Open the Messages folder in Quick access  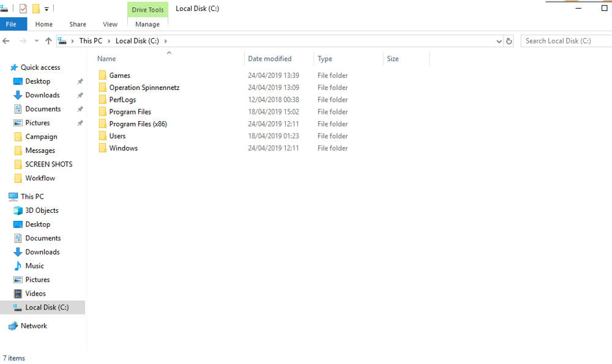pos(40,150)
